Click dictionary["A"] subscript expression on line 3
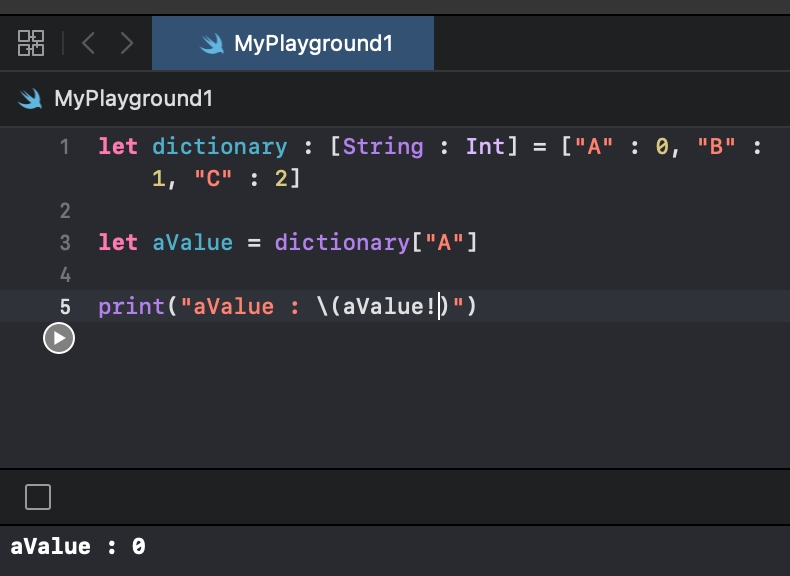The width and height of the screenshot is (790, 576). click(x=375, y=243)
